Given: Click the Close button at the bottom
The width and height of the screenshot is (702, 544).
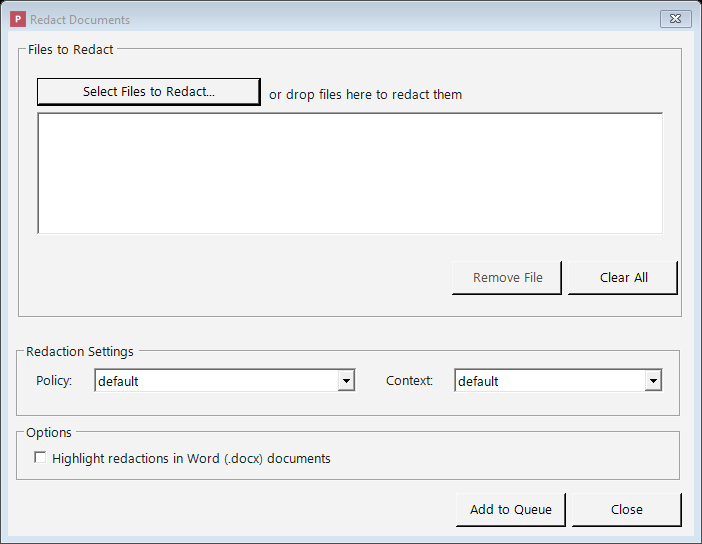Looking at the screenshot, I should click(627, 510).
